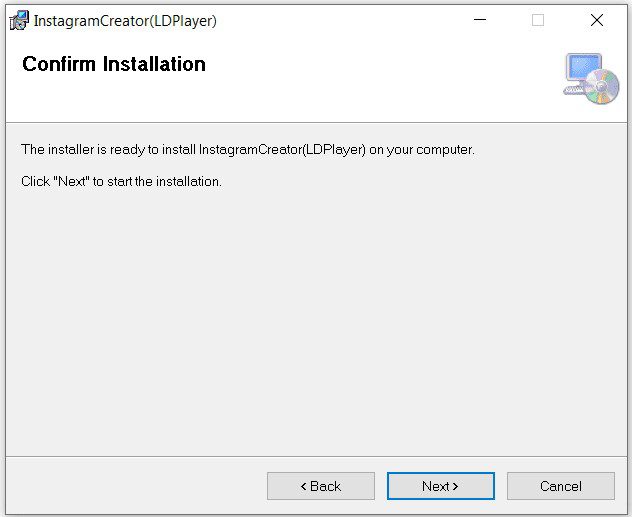Viewport: 632px width, 517px height.
Task: Minimize the InstagramCreator installer window
Action: 480,20
